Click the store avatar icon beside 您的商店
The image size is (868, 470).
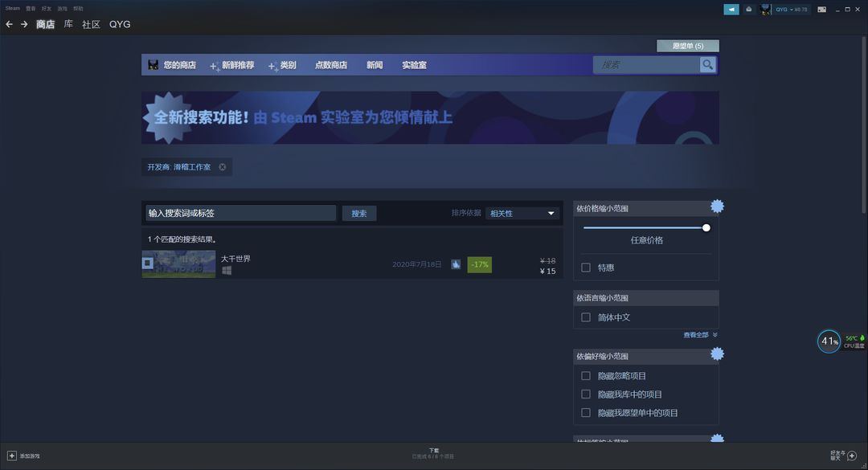coord(154,65)
